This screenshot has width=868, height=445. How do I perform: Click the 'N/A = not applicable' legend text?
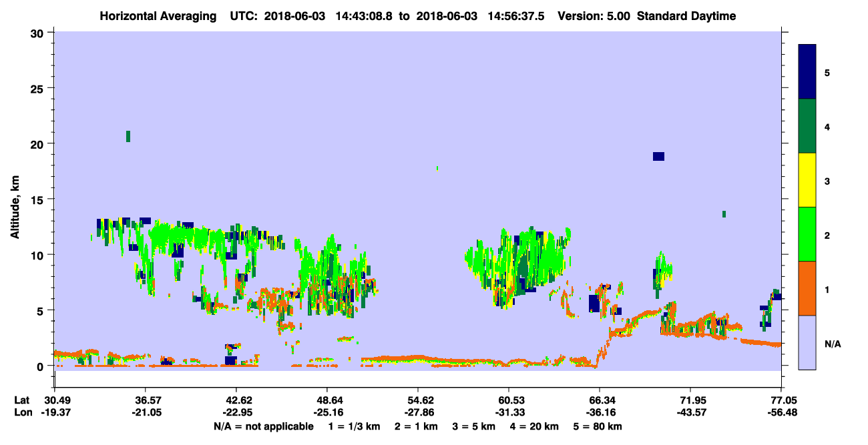(x=263, y=426)
